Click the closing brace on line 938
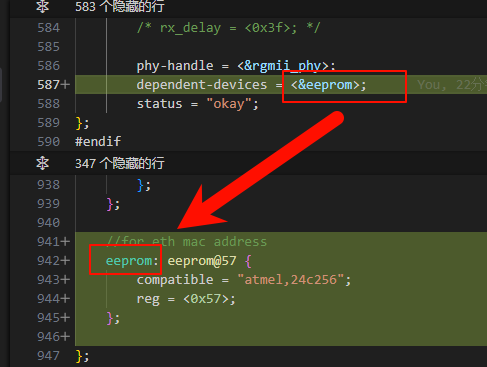 140,185
